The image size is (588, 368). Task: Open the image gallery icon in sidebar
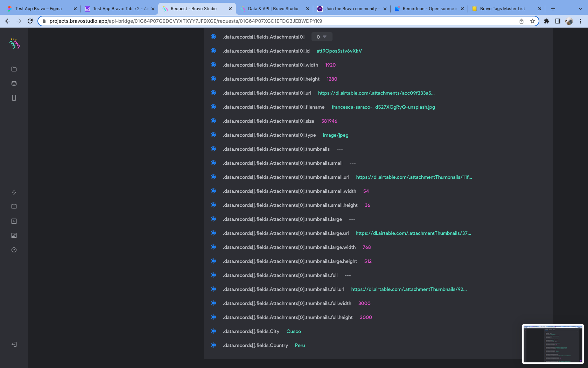(14, 236)
